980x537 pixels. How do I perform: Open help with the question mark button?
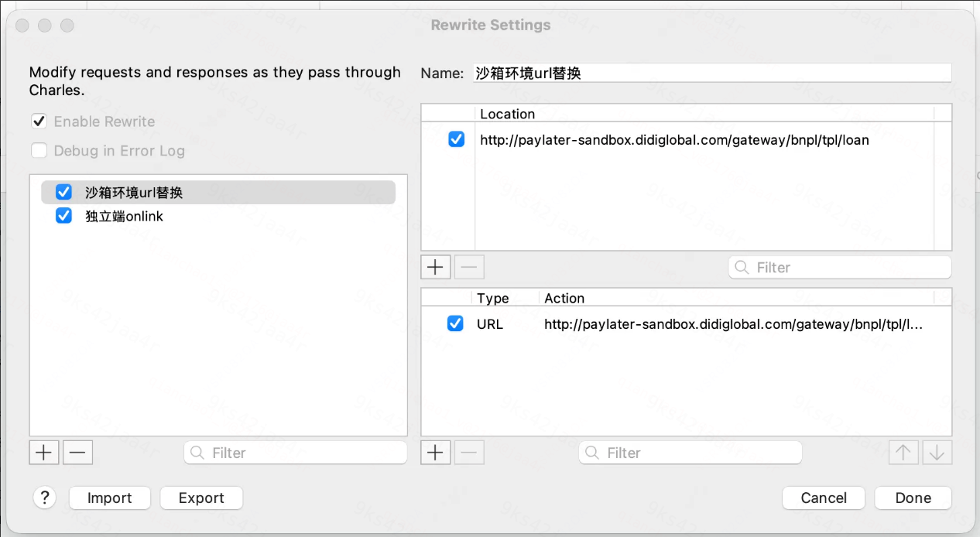pos(45,498)
